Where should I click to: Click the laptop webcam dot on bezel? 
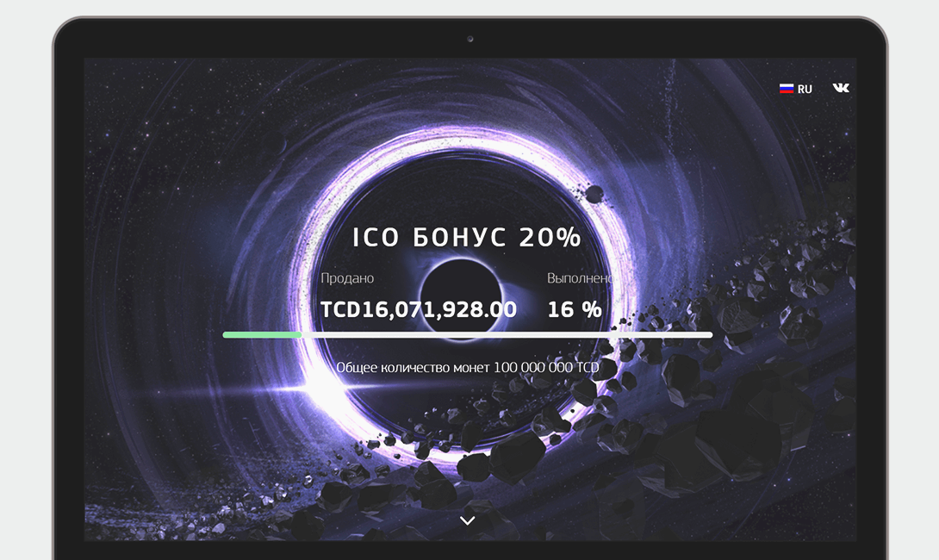pos(470,39)
